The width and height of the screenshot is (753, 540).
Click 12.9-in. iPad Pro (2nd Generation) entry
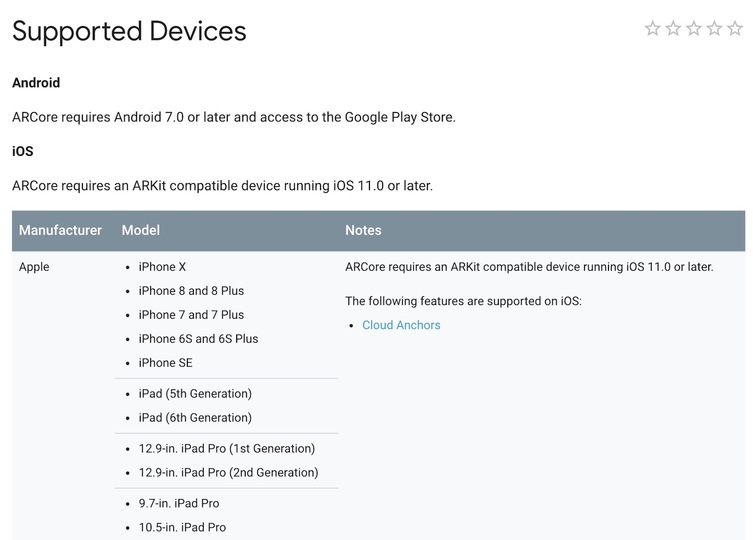[229, 472]
